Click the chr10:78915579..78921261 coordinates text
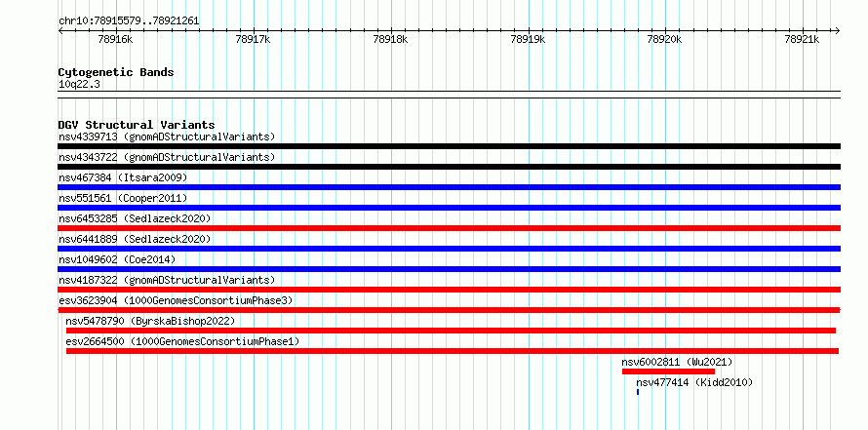 (x=129, y=21)
